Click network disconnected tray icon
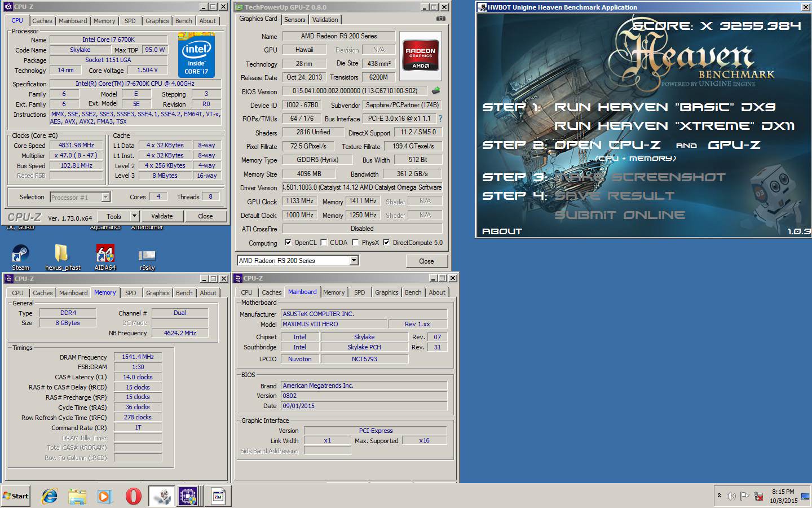The image size is (812, 508). coord(759,496)
